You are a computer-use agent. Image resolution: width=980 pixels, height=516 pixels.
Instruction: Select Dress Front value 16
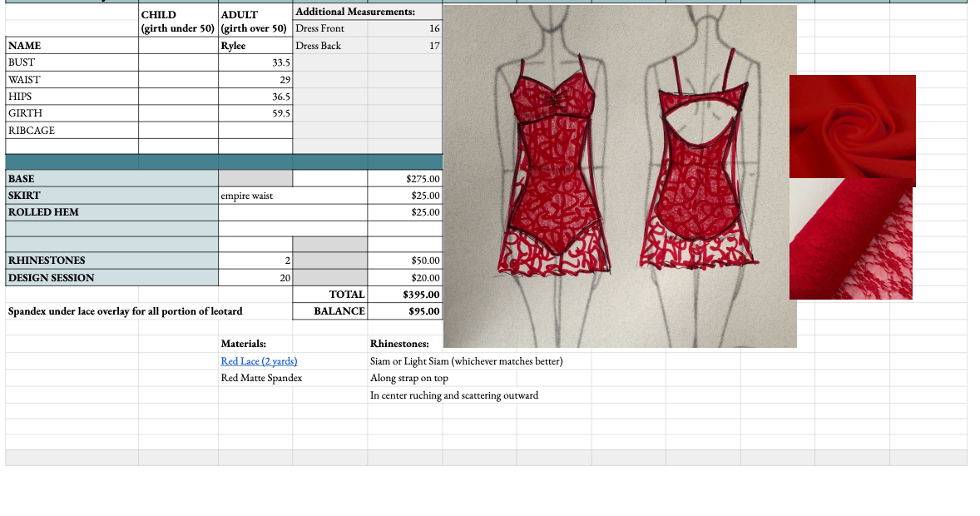coord(405,29)
